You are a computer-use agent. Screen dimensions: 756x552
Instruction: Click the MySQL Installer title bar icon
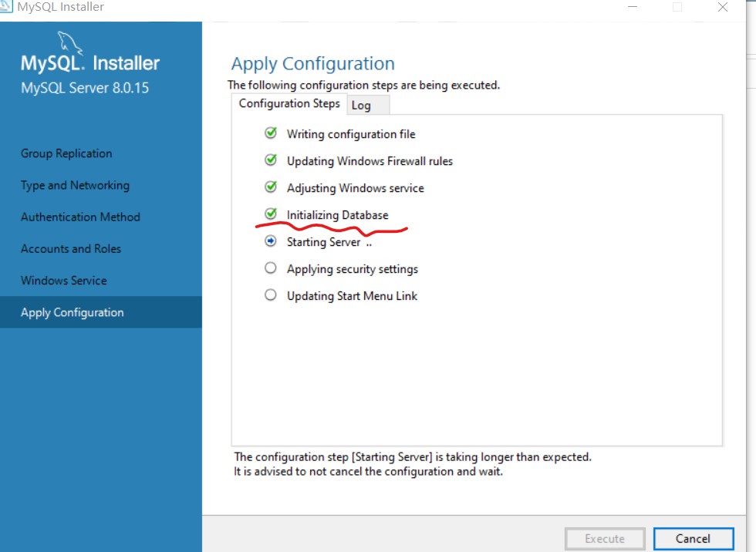pyautogui.click(x=6, y=6)
